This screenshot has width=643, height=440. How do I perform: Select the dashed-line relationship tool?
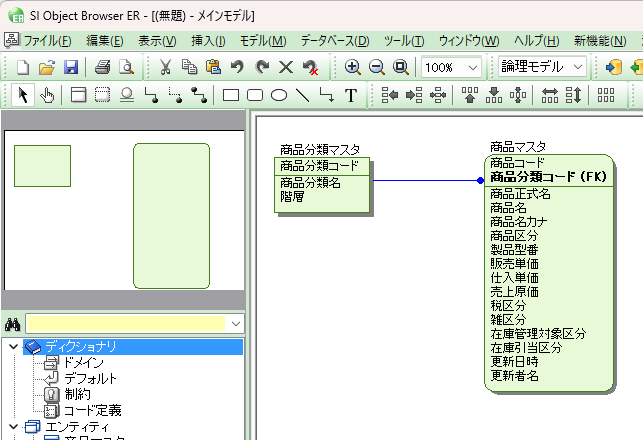pyautogui.click(x=176, y=96)
